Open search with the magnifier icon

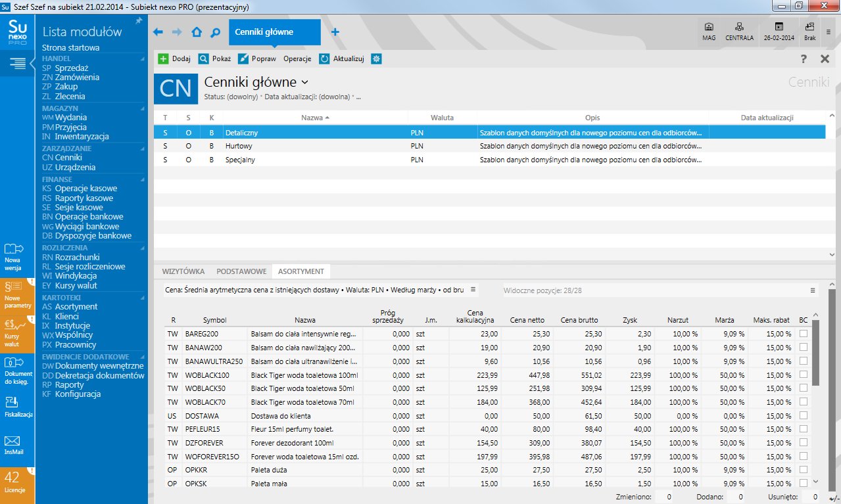click(215, 32)
